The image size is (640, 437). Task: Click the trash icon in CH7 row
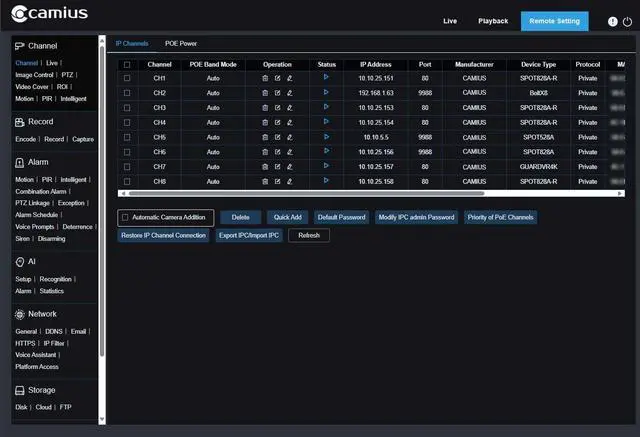265,167
